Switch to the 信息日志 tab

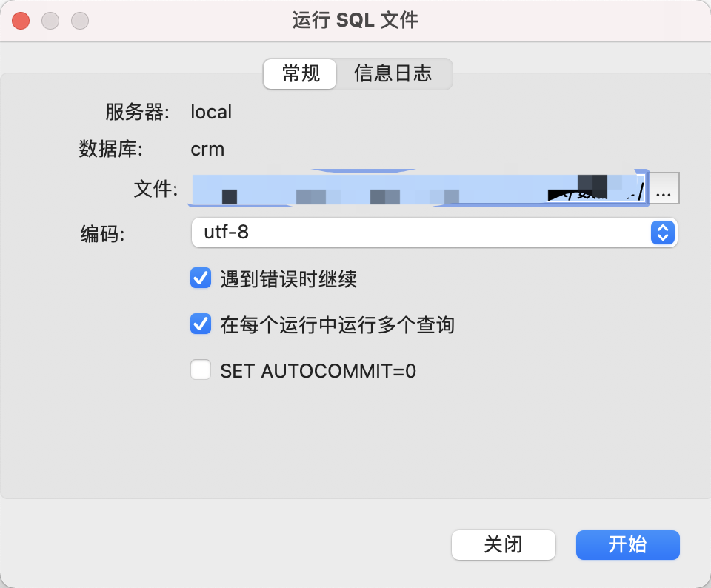393,73
